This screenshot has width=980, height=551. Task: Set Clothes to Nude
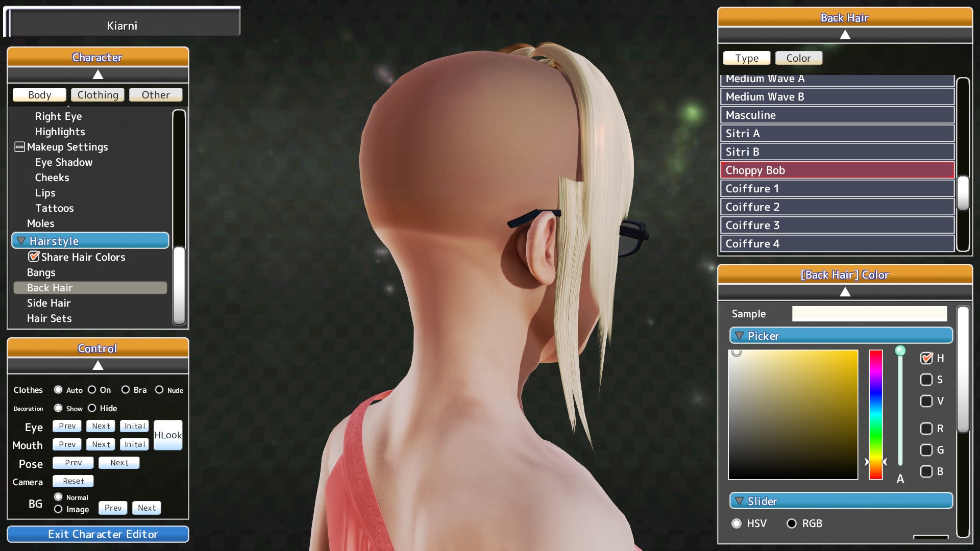click(x=159, y=390)
